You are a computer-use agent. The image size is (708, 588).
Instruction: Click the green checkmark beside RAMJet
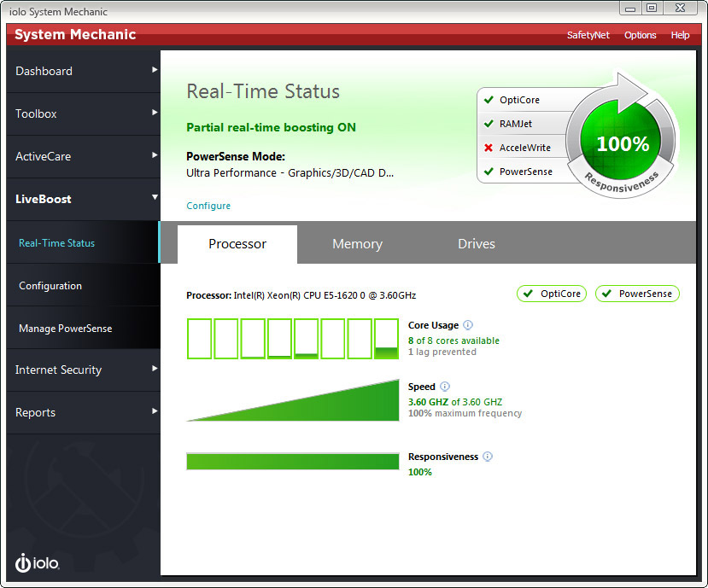coord(489,124)
